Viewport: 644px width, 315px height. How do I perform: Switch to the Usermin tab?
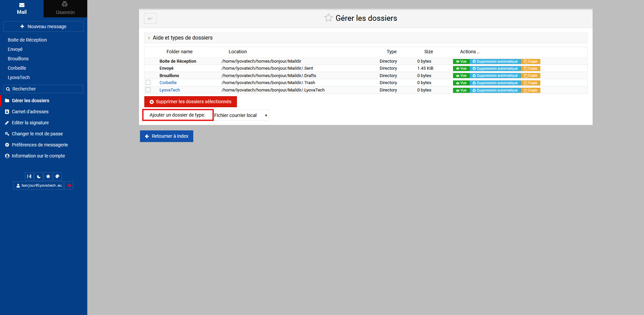pos(65,9)
